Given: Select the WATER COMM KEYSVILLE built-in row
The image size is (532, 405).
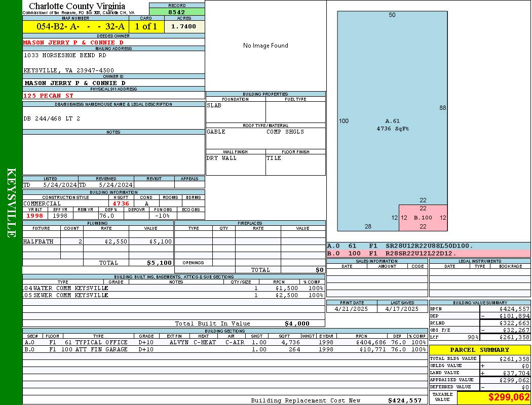Looking at the screenshot, I should [x=172, y=288].
